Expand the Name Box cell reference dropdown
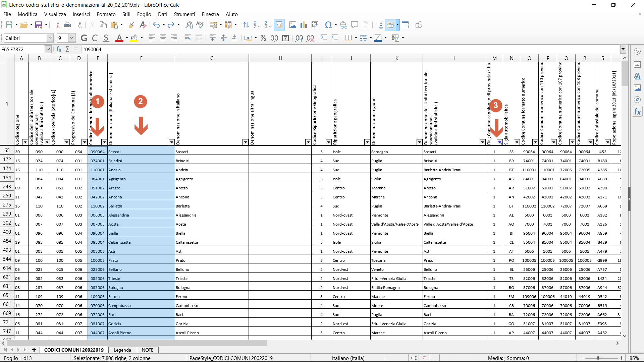Viewport: 644px width, 362px height. [x=48, y=49]
